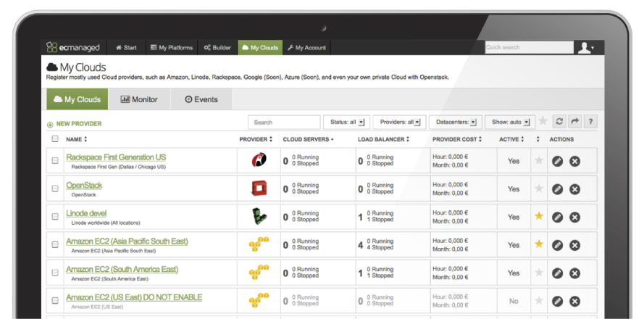
Task: Delete Amazon EC2 US East DO NOT ENABLE
Action: (574, 302)
